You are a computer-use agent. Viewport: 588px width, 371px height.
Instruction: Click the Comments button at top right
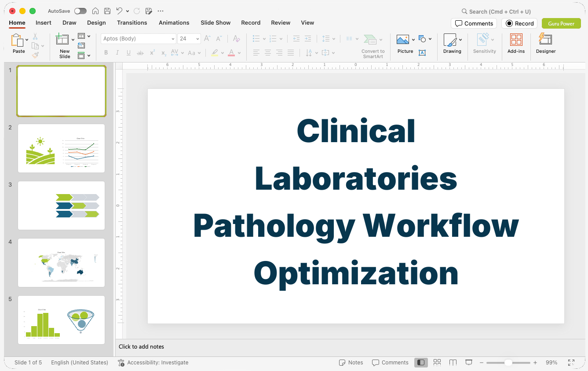coord(474,23)
